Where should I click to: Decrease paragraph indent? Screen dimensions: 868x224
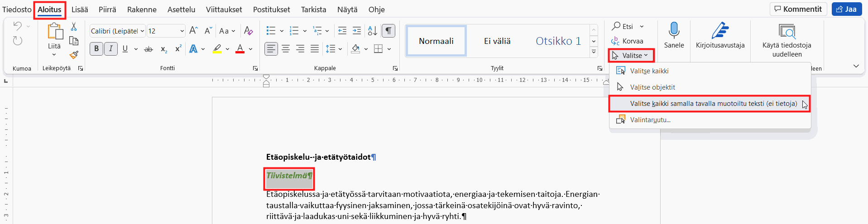click(342, 30)
